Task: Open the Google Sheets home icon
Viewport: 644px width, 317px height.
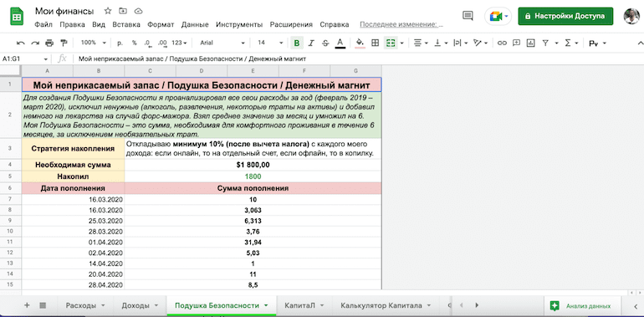Action: click(17, 17)
